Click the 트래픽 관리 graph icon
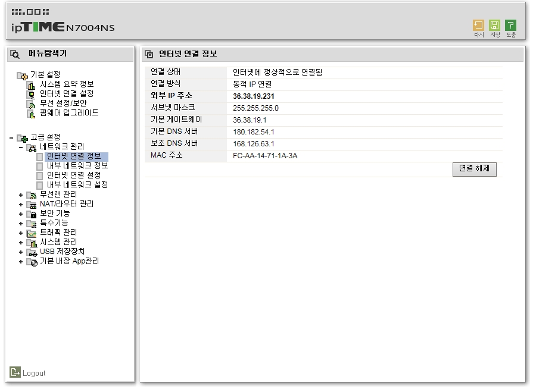 tap(32, 233)
